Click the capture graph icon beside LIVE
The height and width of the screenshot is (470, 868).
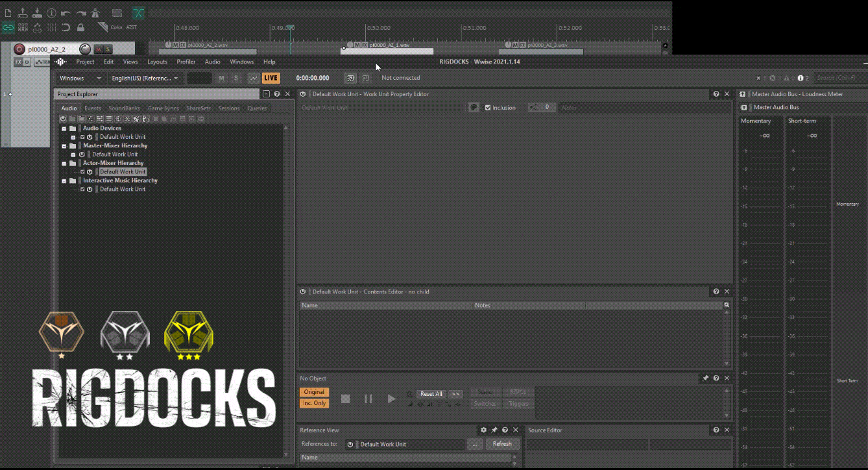(254, 78)
